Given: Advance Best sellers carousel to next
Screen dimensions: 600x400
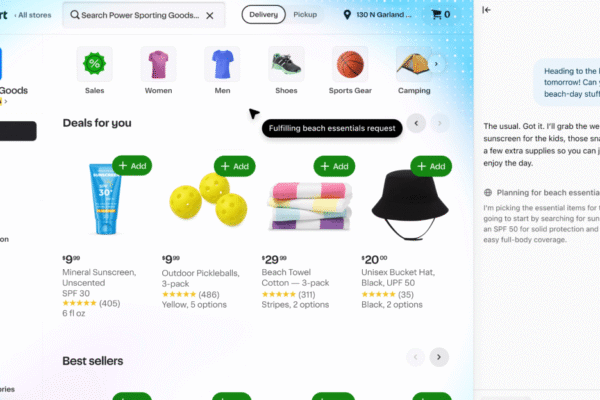Looking at the screenshot, I should (x=439, y=357).
